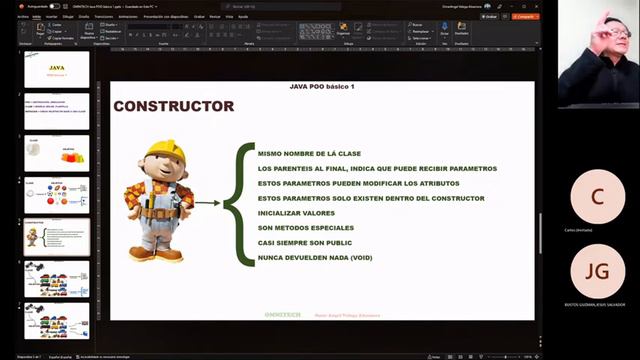Select slide 6 thumbnail with cars

click(x=57, y=279)
